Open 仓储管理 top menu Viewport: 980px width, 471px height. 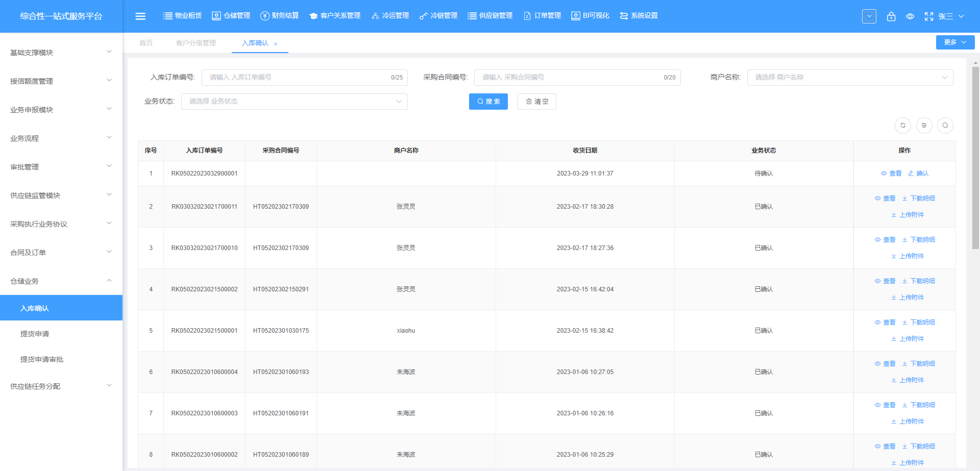point(231,16)
